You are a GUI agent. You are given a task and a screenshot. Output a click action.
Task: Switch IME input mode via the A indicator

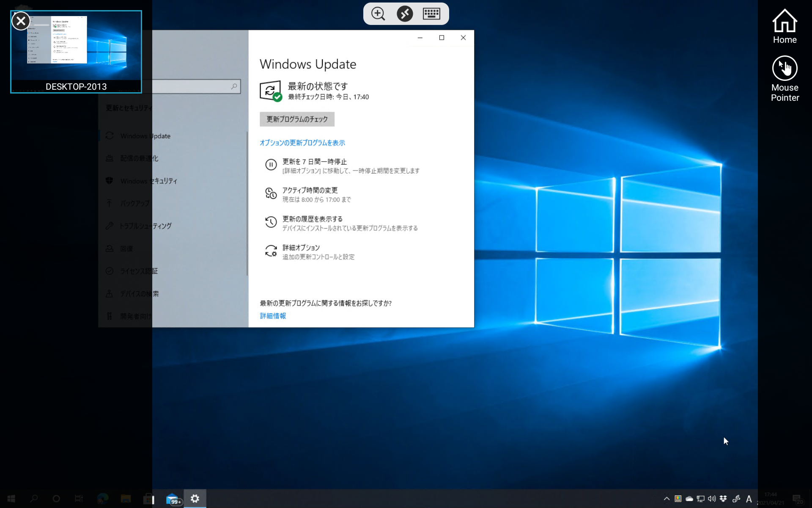click(749, 499)
